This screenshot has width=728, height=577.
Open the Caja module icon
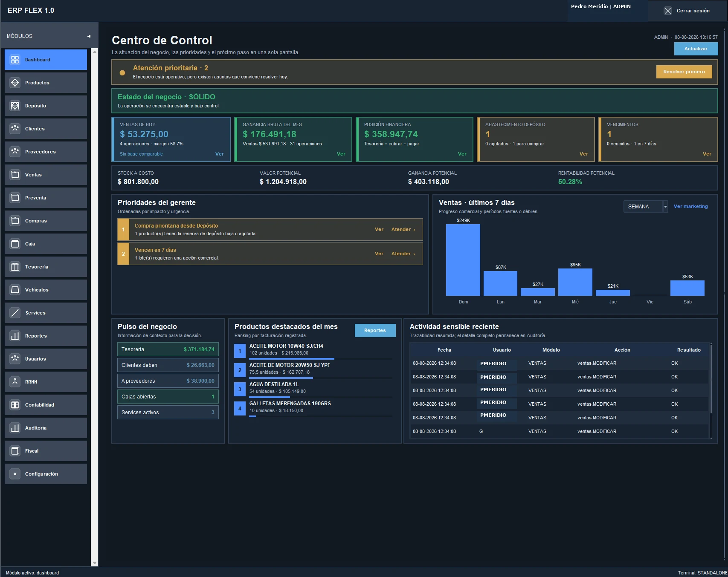pos(15,244)
